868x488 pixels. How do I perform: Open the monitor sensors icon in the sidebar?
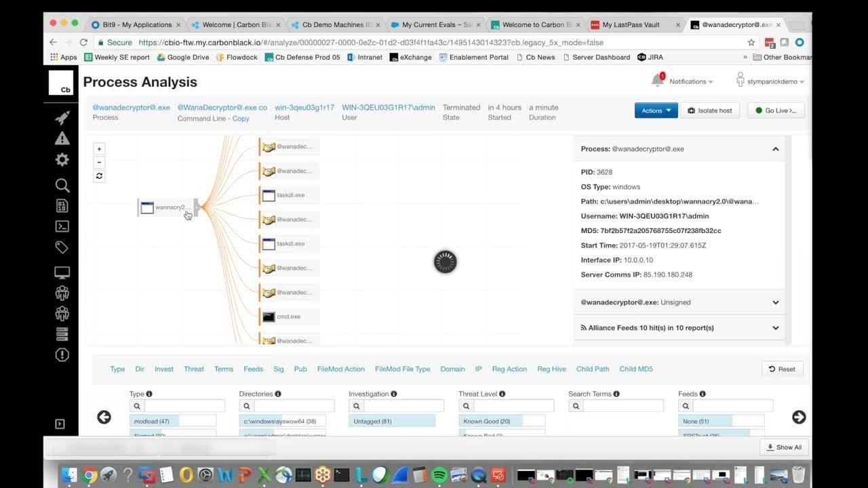pyautogui.click(x=62, y=272)
